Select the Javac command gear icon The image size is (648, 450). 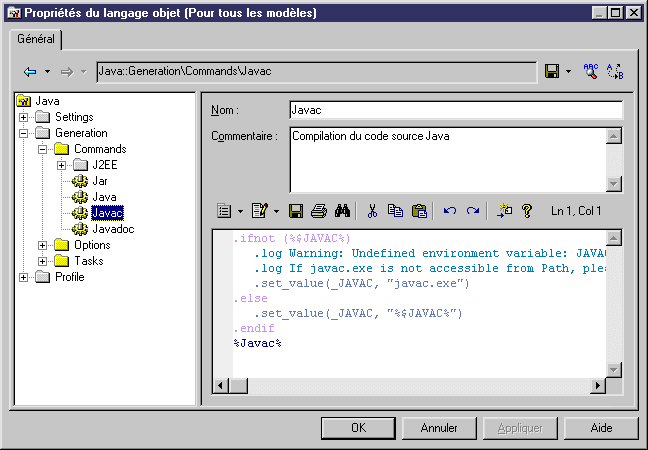[x=80, y=213]
